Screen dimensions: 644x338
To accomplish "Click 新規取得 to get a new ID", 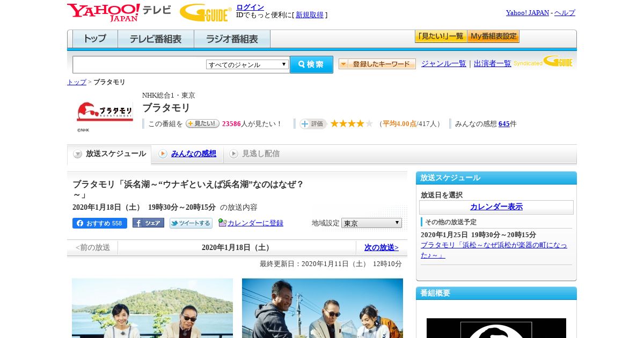I will click(x=310, y=15).
